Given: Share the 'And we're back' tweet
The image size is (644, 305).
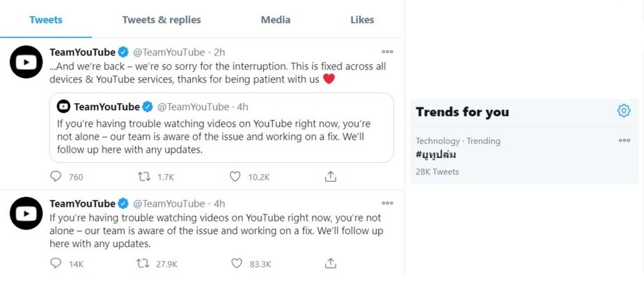Looking at the screenshot, I should [x=331, y=176].
